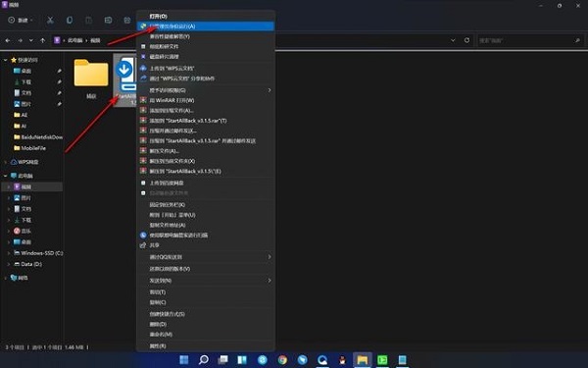This screenshot has height=368, width=588.
Task: Open the MobileFile folder in sidebar
Action: tap(29, 148)
